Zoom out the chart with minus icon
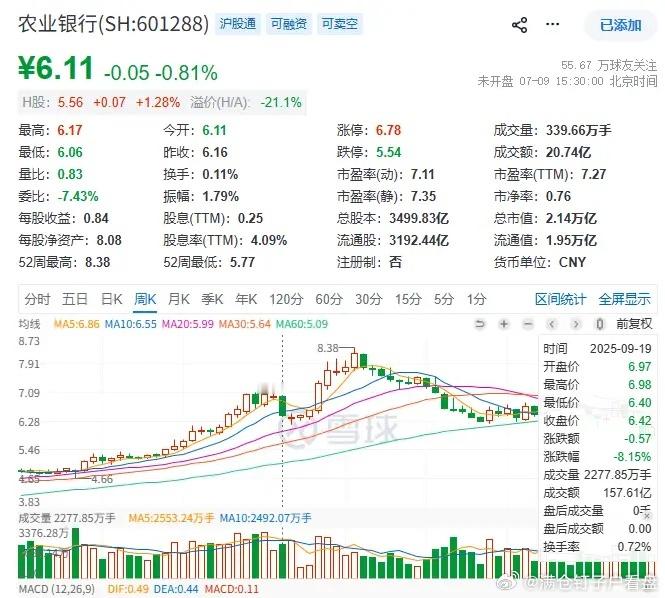665x598 pixels. point(528,324)
